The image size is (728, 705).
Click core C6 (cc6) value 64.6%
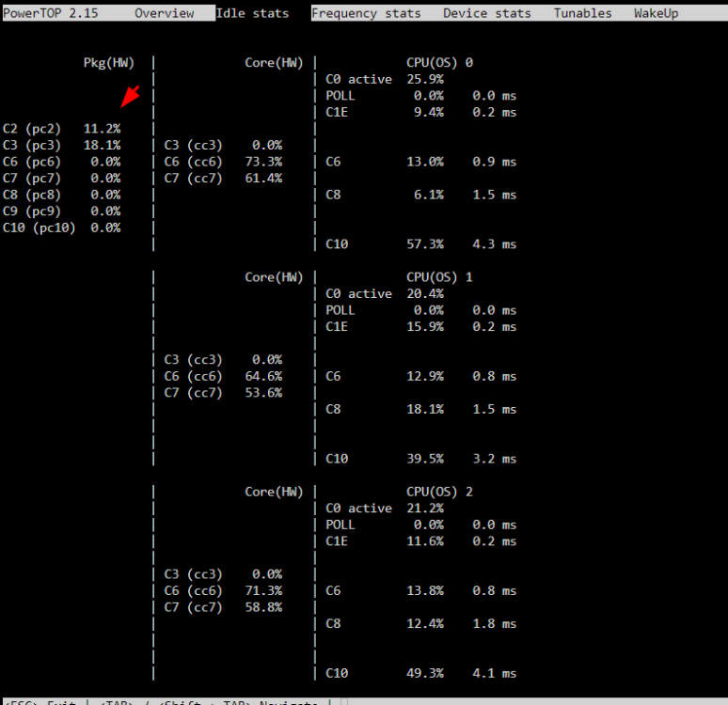click(x=263, y=376)
